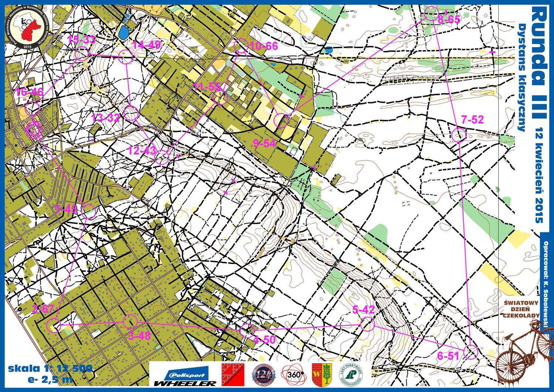Click the chocolate bicycle illustration
This screenshot has height=392, width=554.
click(x=524, y=351)
